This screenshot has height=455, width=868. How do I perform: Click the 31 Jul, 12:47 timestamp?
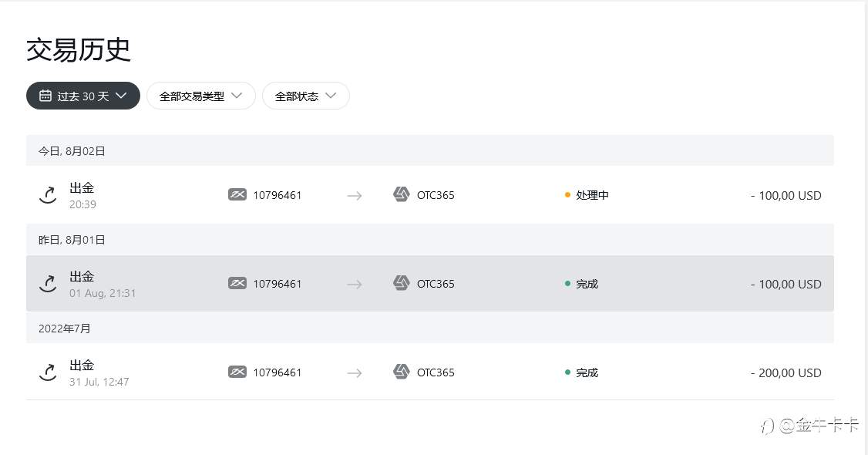coord(99,382)
